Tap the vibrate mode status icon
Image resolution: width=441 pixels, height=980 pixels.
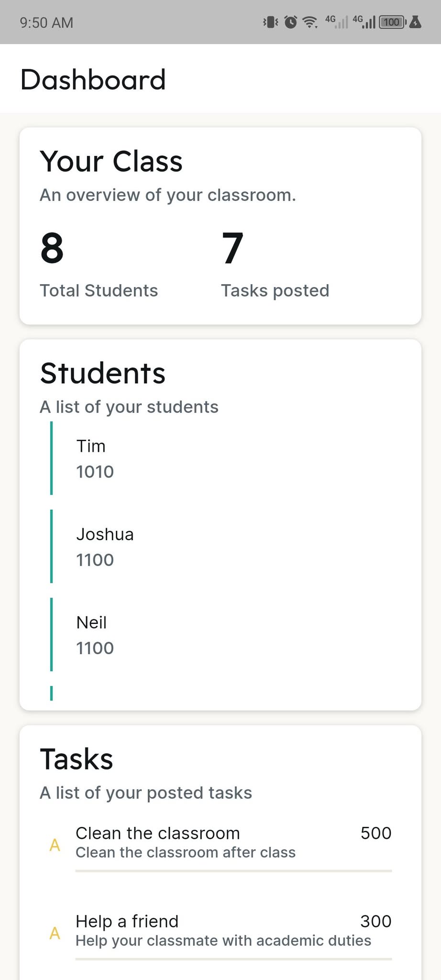click(x=271, y=22)
